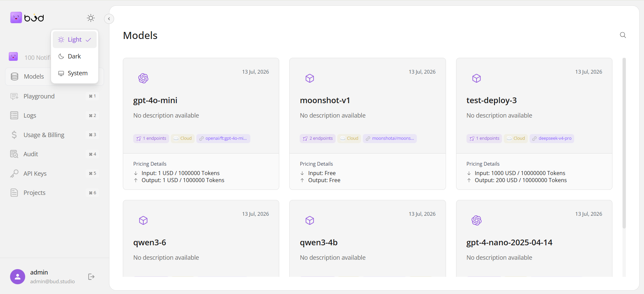Click the OpenAI icon on gpt-4-nano card

coord(477,220)
